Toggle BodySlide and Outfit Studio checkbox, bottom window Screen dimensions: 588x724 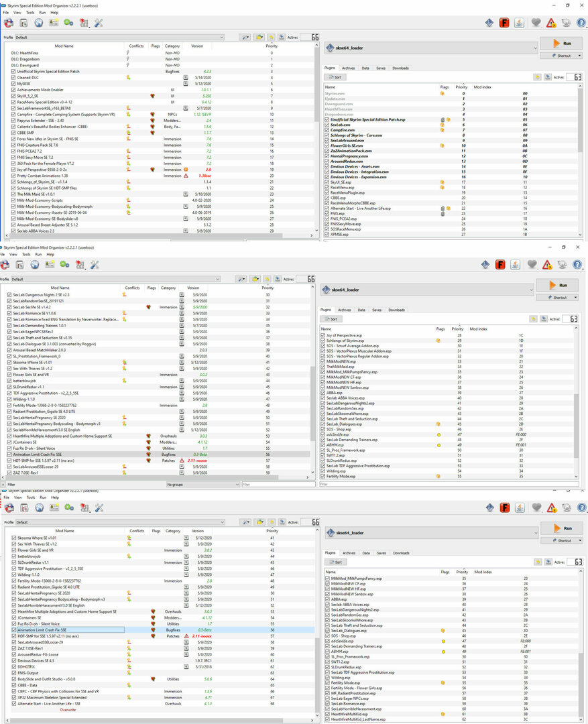(x=14, y=678)
